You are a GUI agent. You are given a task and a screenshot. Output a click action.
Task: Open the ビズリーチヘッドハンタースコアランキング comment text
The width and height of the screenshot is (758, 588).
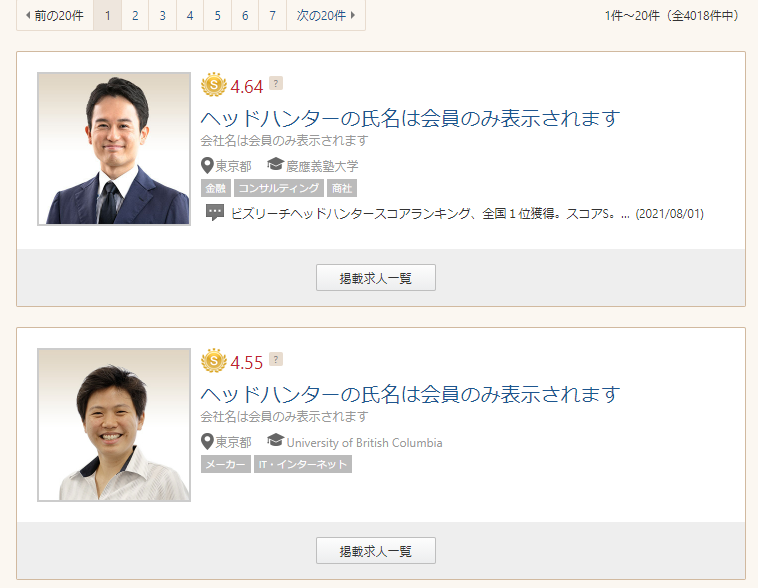[430, 214]
